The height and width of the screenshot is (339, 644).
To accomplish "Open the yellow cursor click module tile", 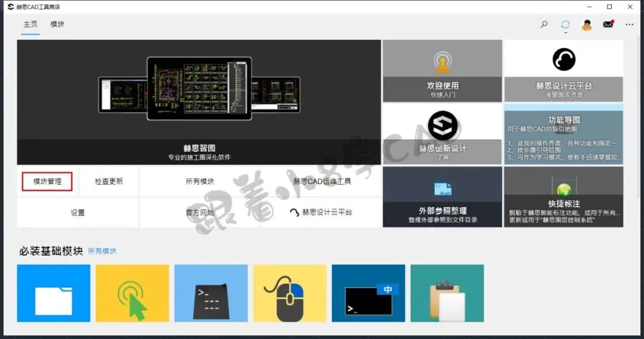I will (x=132, y=293).
